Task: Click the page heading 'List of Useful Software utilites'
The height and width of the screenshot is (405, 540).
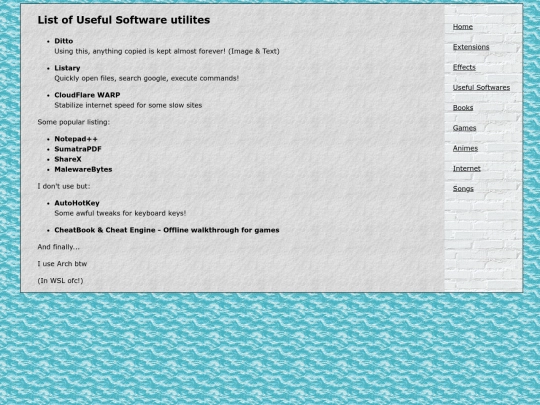Action: pyautogui.click(x=124, y=20)
